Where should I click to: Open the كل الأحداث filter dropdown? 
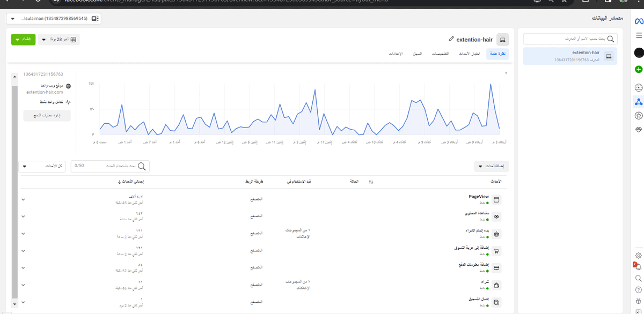point(42,166)
